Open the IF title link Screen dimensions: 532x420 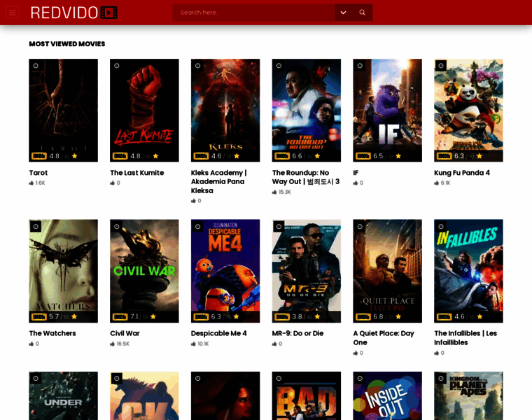click(356, 173)
